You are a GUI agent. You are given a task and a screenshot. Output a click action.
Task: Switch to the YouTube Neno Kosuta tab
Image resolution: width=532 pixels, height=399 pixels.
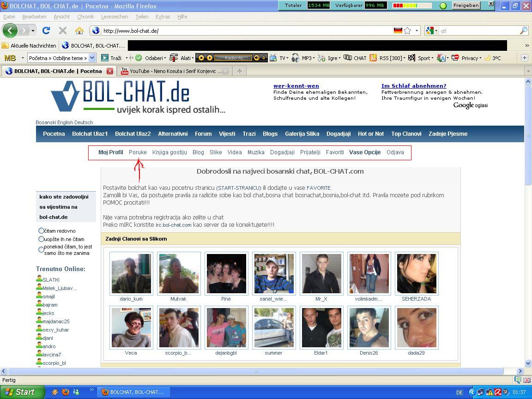click(x=171, y=71)
